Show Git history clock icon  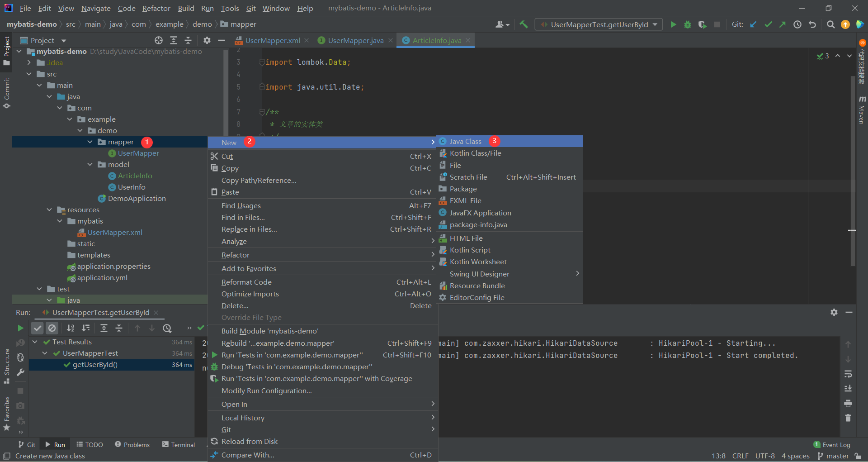click(797, 24)
